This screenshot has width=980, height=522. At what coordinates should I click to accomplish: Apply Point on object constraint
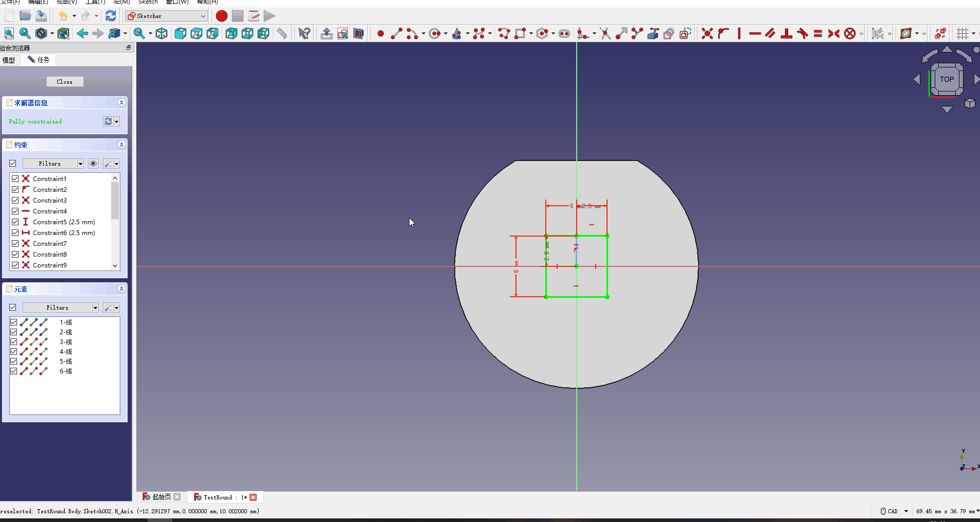point(723,34)
